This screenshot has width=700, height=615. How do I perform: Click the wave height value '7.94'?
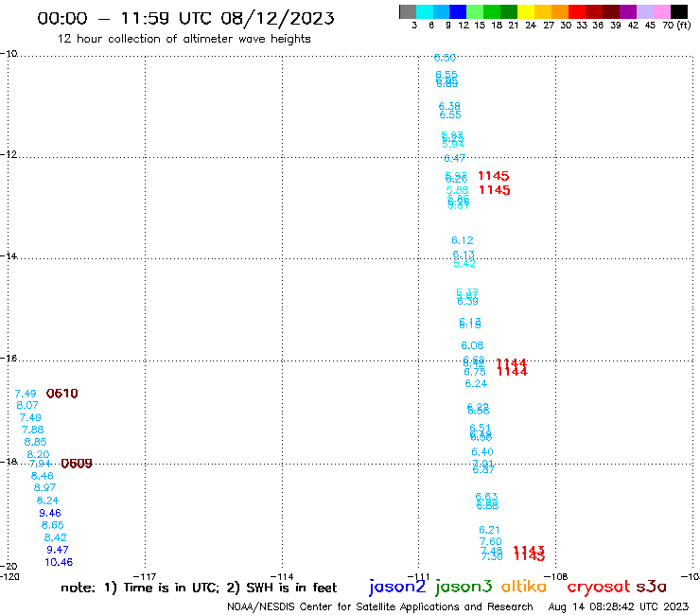(40, 464)
